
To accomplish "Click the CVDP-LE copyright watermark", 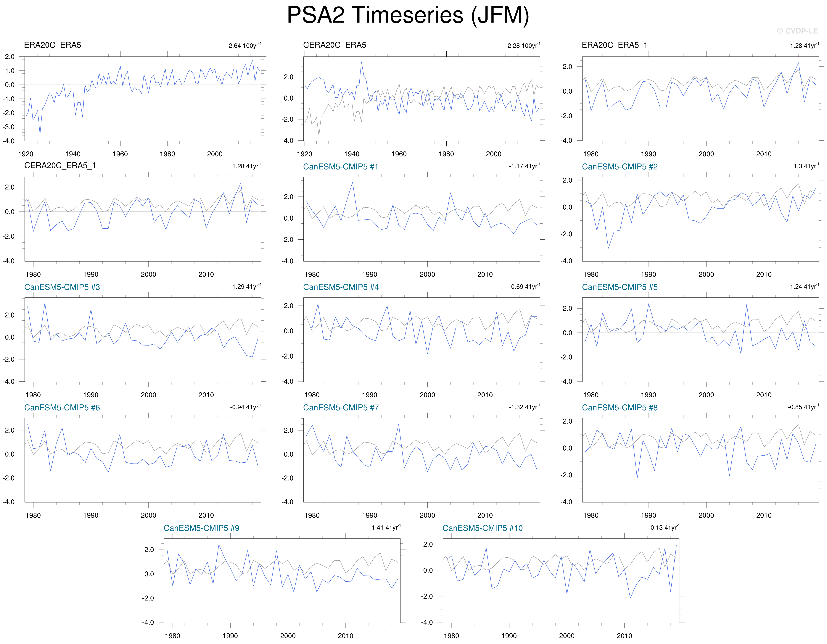I will pos(797,31).
